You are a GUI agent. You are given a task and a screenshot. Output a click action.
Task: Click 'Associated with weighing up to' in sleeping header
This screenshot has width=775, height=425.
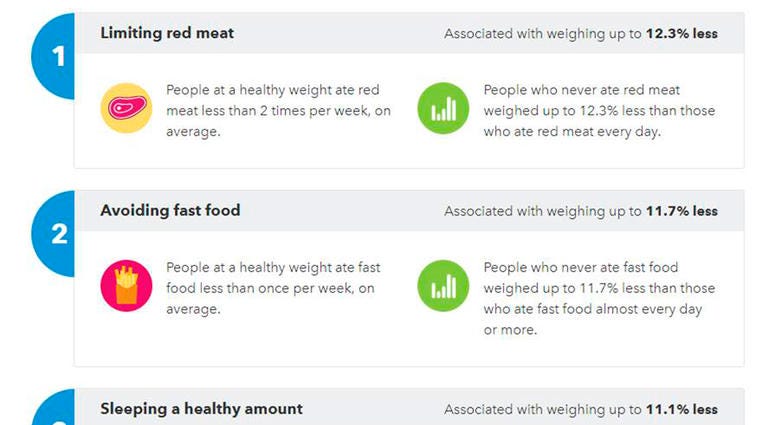pos(543,409)
